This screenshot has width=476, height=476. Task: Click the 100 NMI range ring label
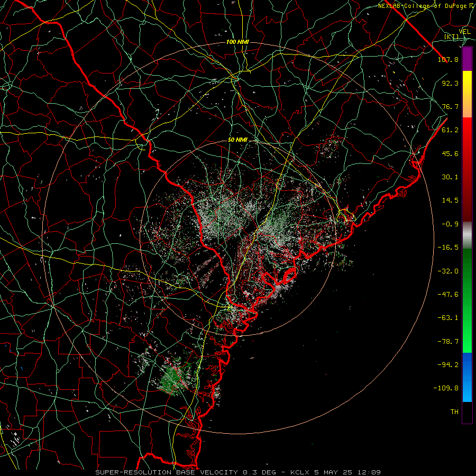point(237,42)
